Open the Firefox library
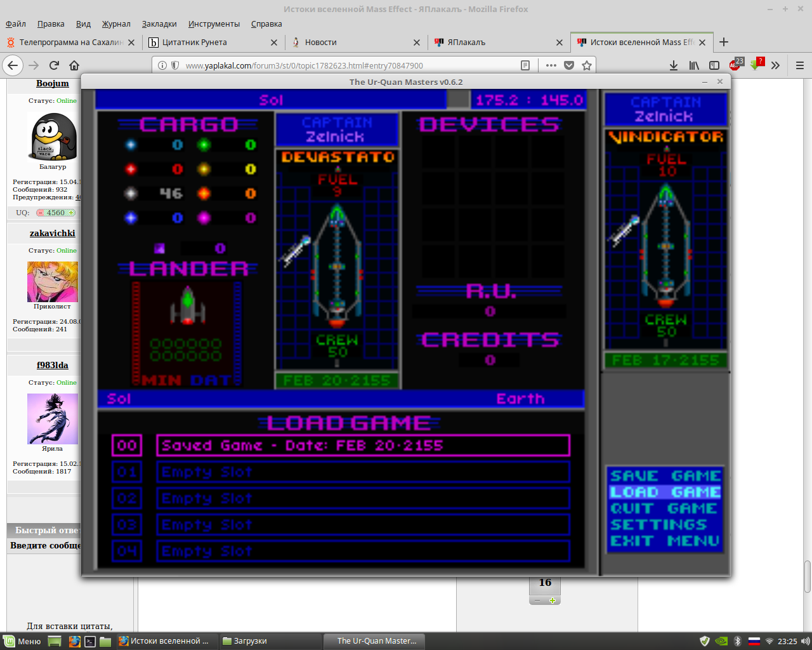 (694, 65)
